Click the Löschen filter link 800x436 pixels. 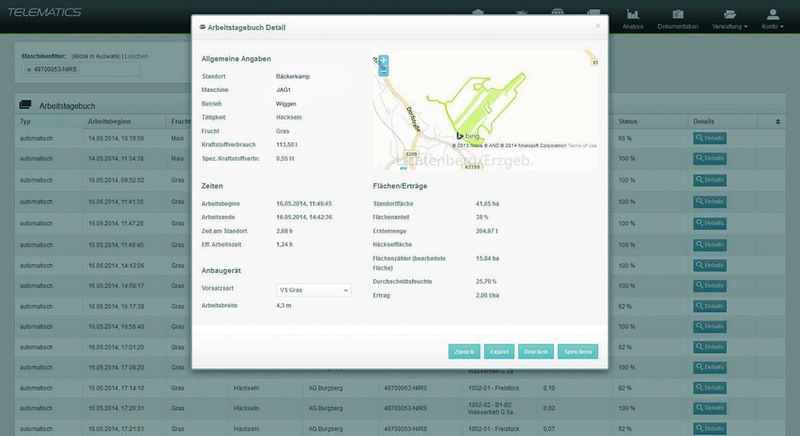[136, 56]
